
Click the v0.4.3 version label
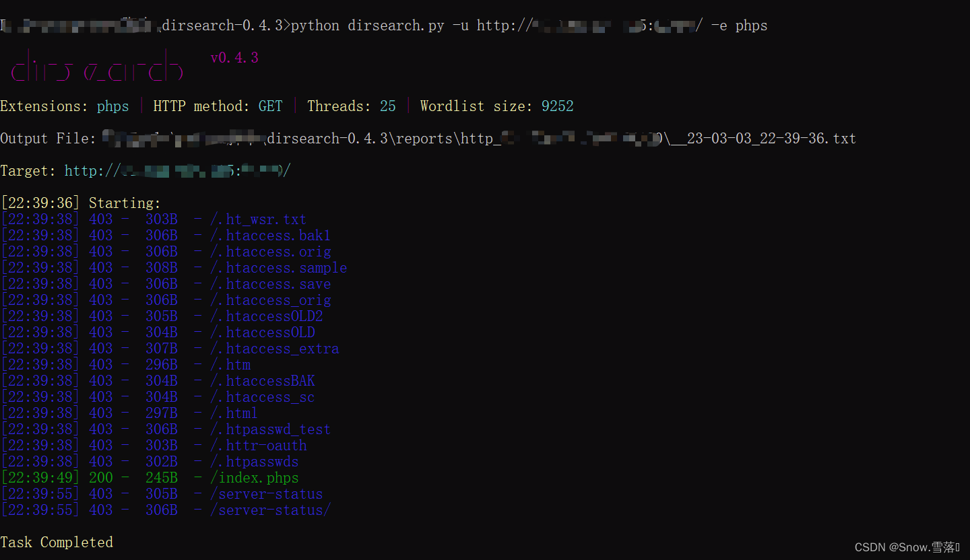coord(234,58)
